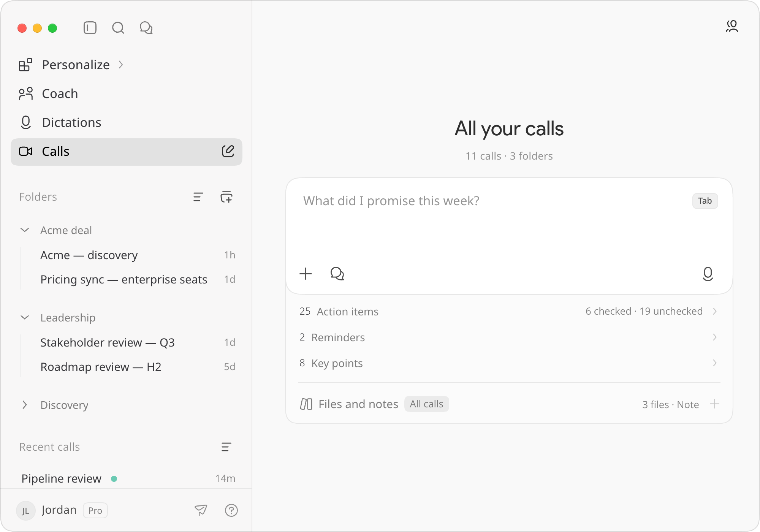Open Key points row chevron
The width and height of the screenshot is (760, 532).
point(715,363)
